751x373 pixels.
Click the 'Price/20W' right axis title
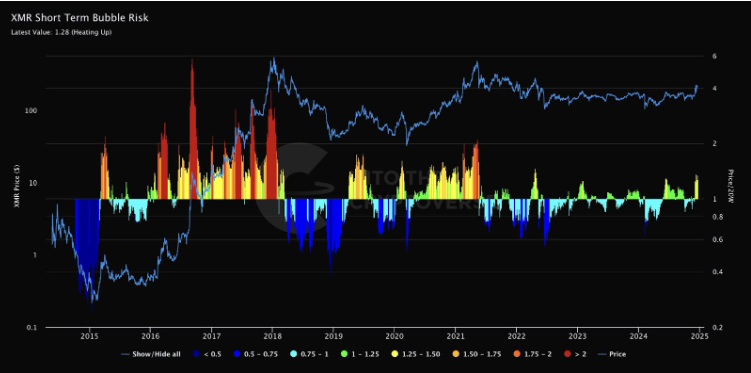(731, 186)
